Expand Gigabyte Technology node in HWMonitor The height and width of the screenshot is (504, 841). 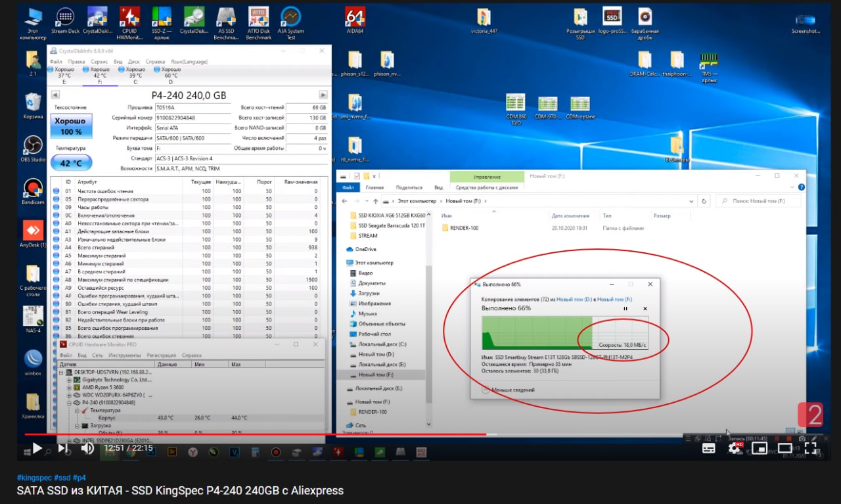[69, 380]
